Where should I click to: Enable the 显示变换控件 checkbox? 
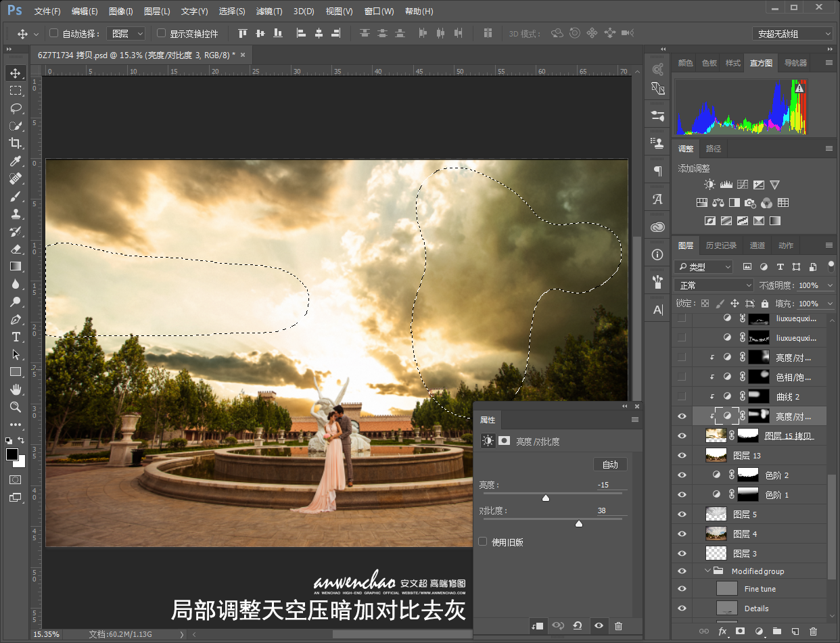coord(161,33)
